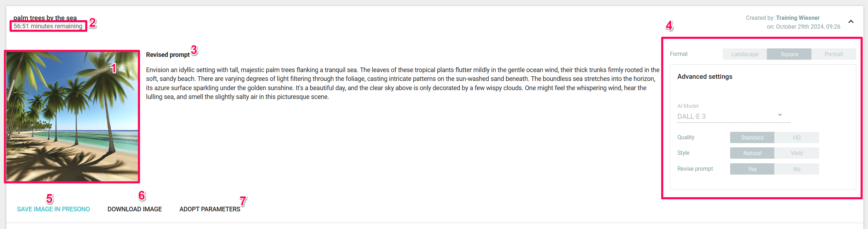Select the Natural style option

(752, 153)
